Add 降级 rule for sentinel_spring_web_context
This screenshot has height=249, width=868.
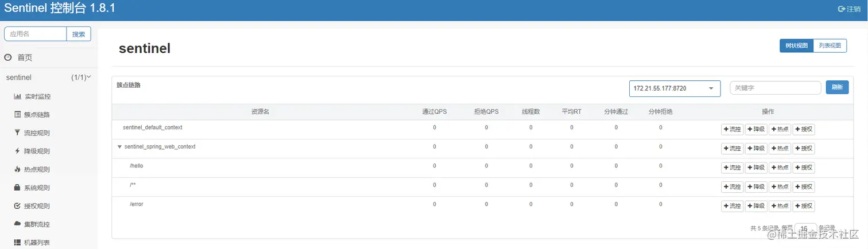coord(756,149)
